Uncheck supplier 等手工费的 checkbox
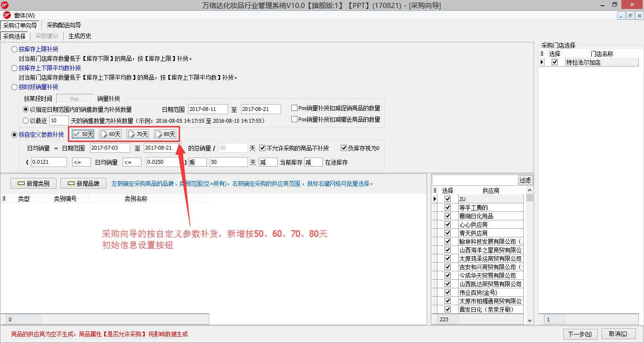 (x=447, y=208)
